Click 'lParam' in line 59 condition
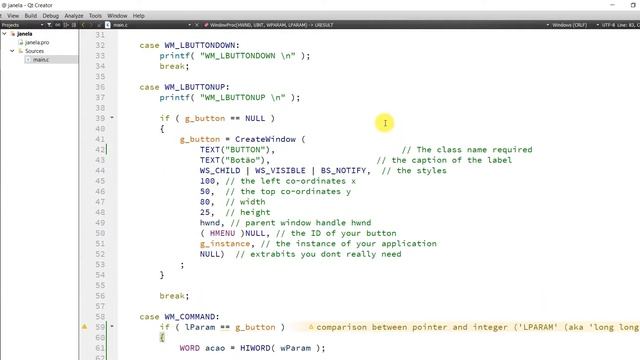 200,327
